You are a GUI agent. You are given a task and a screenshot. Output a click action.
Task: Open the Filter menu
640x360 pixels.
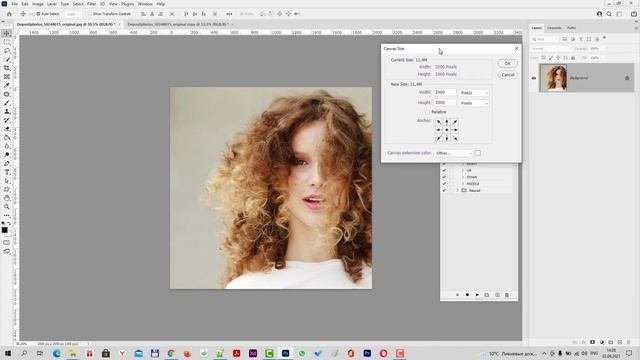pos(91,4)
